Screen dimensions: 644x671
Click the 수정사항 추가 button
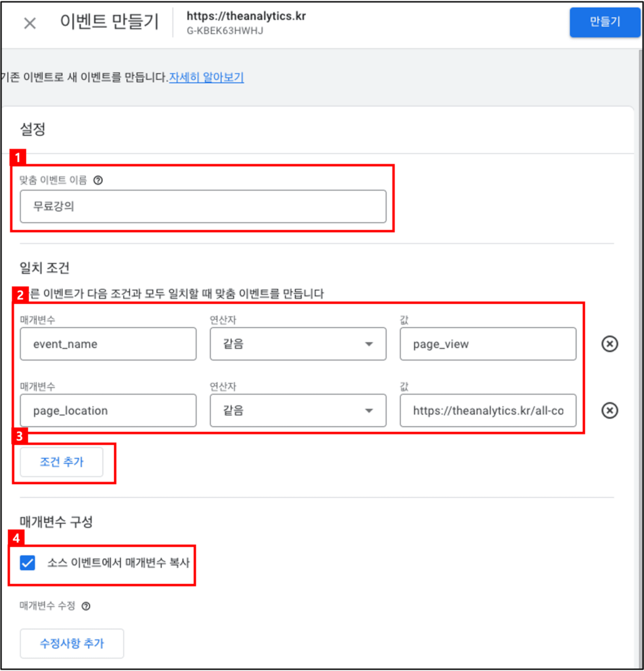pyautogui.click(x=72, y=643)
